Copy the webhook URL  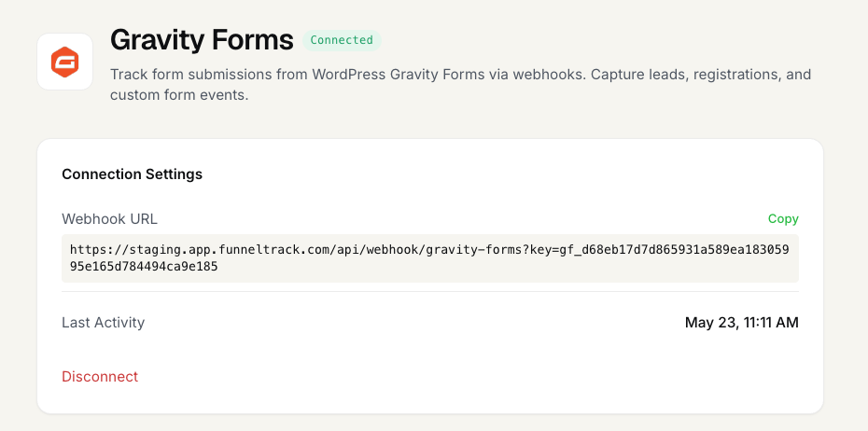(783, 218)
